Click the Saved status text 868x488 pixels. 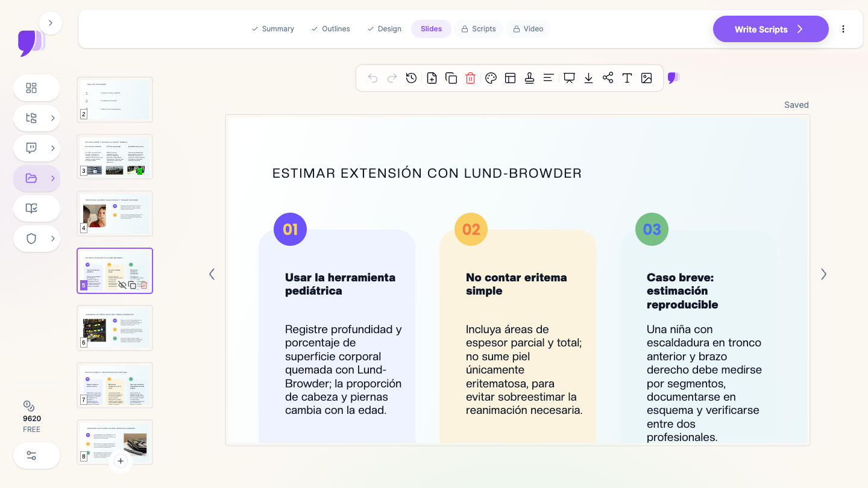click(x=796, y=105)
